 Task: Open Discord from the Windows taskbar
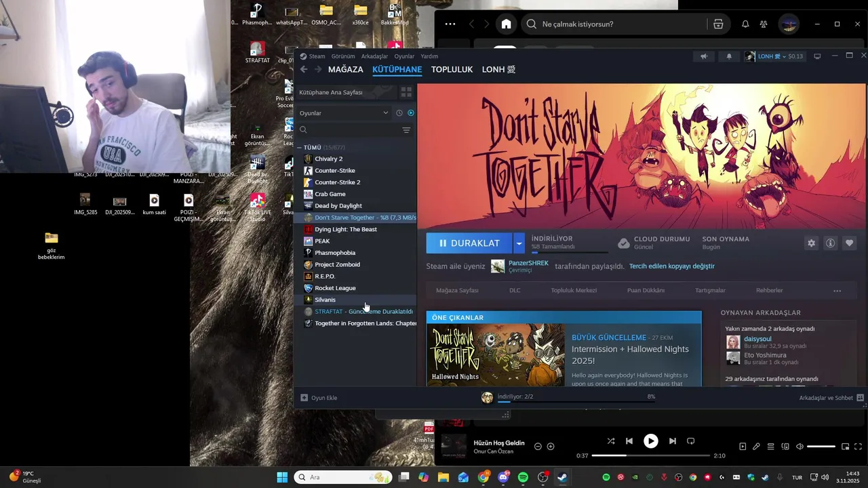(503, 477)
